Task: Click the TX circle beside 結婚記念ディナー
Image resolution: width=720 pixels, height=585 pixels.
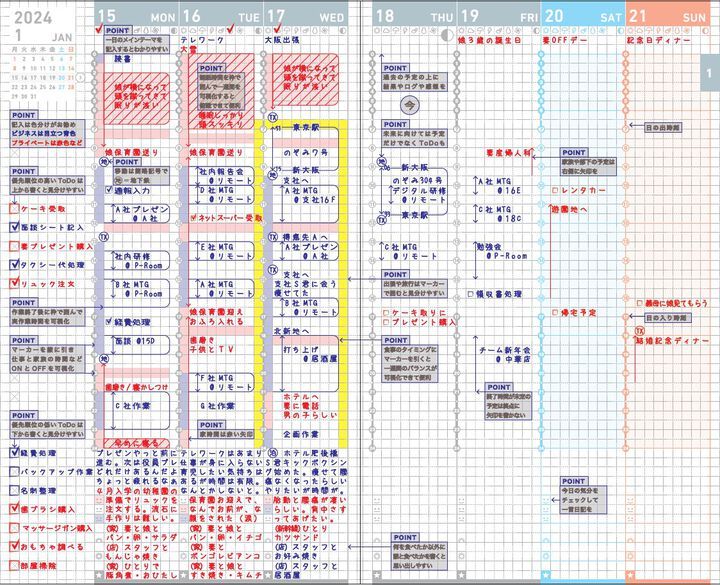Action: (639, 331)
